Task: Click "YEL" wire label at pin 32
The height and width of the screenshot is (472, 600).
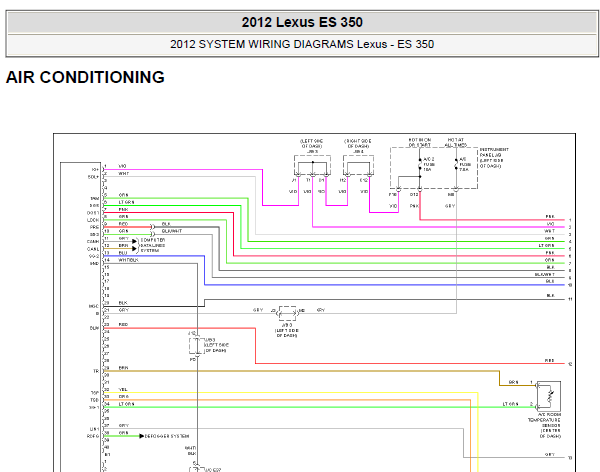Action: click(x=123, y=390)
